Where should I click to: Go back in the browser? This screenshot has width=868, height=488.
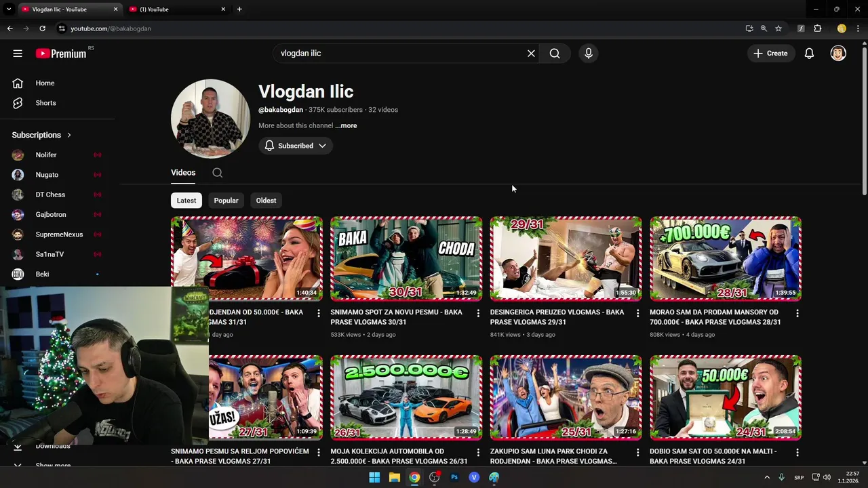pyautogui.click(x=9, y=28)
